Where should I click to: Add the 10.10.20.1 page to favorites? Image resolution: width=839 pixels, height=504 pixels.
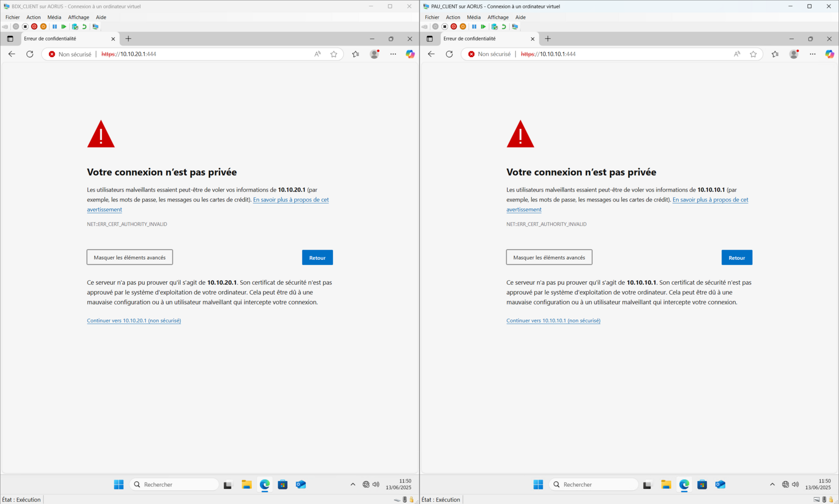(x=334, y=54)
